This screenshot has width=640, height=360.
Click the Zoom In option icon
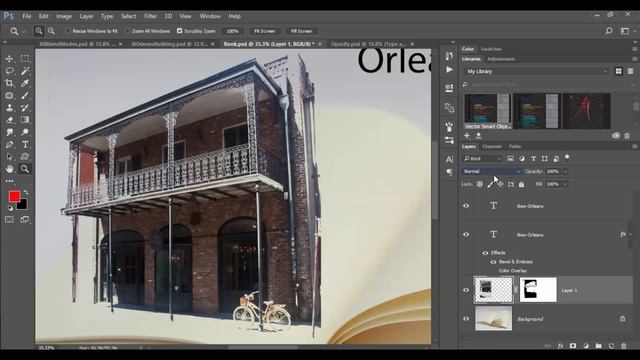tap(39, 31)
